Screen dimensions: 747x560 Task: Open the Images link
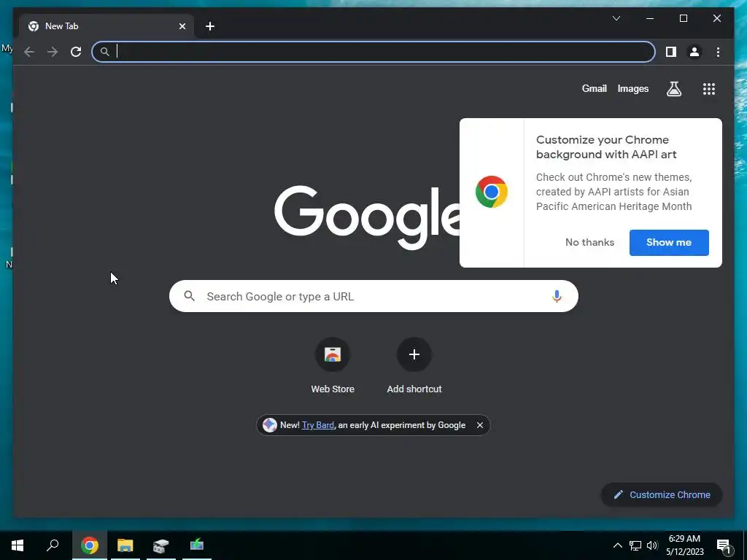tap(632, 88)
